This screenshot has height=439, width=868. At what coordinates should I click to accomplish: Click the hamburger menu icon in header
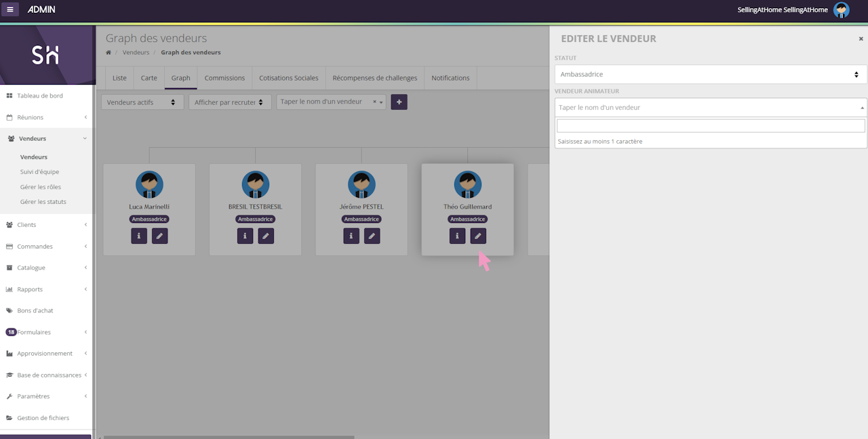[x=10, y=9]
